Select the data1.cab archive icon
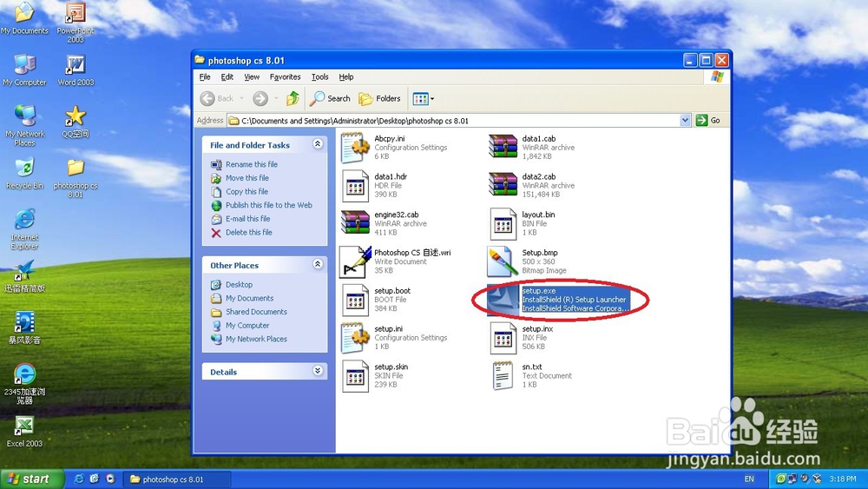The image size is (868, 489). [x=503, y=148]
